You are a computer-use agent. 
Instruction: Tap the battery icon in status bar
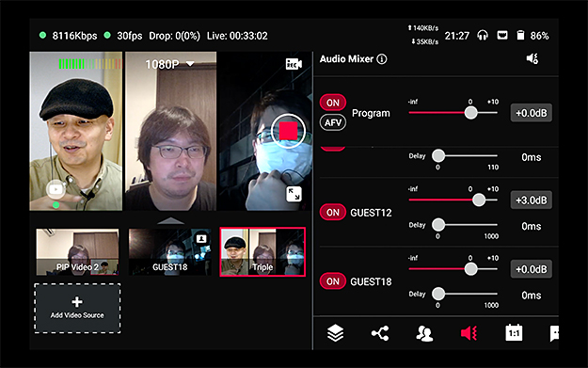click(520, 35)
